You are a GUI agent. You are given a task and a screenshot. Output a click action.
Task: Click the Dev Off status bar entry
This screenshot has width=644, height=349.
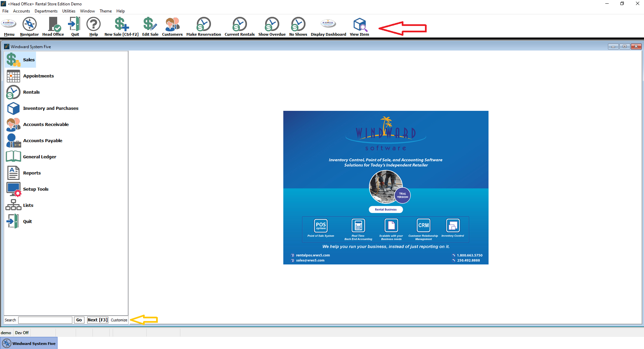pos(22,333)
